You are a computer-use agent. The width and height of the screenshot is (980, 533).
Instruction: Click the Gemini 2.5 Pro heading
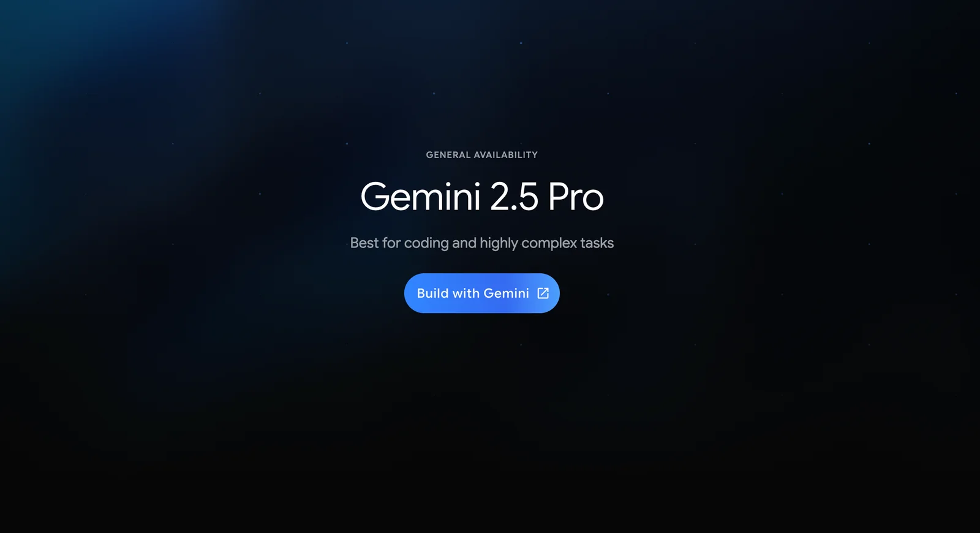[482, 197]
